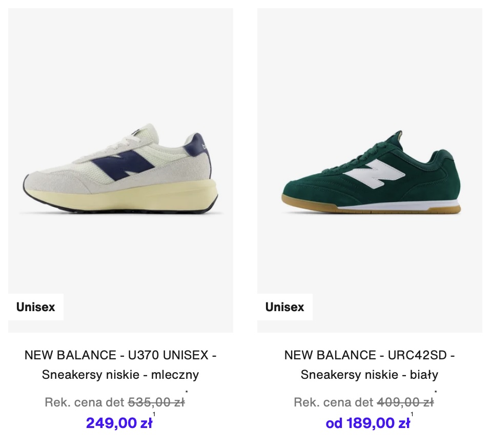Open the NEW BALANCE - U370 UNISEX title
This screenshot has height=448, width=491.
120,355
